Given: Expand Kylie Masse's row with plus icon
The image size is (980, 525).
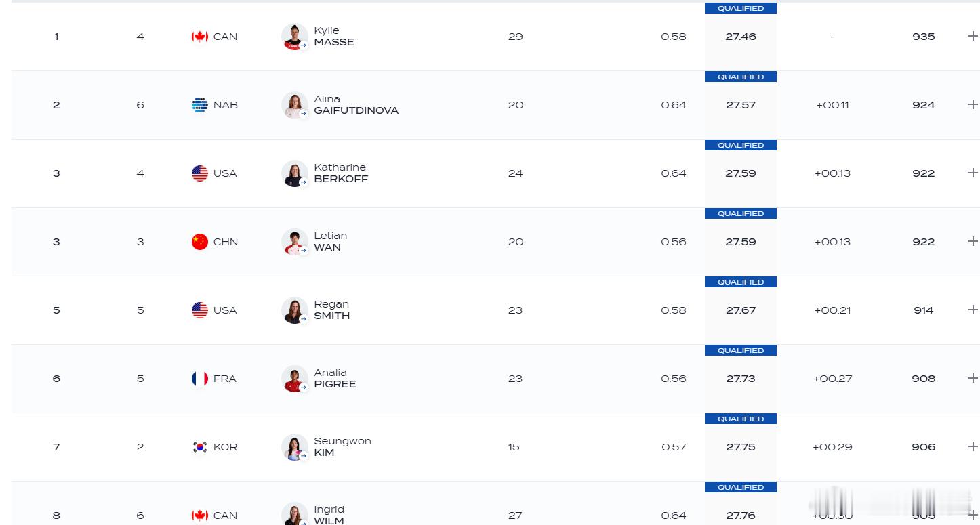Looking at the screenshot, I should [x=973, y=36].
